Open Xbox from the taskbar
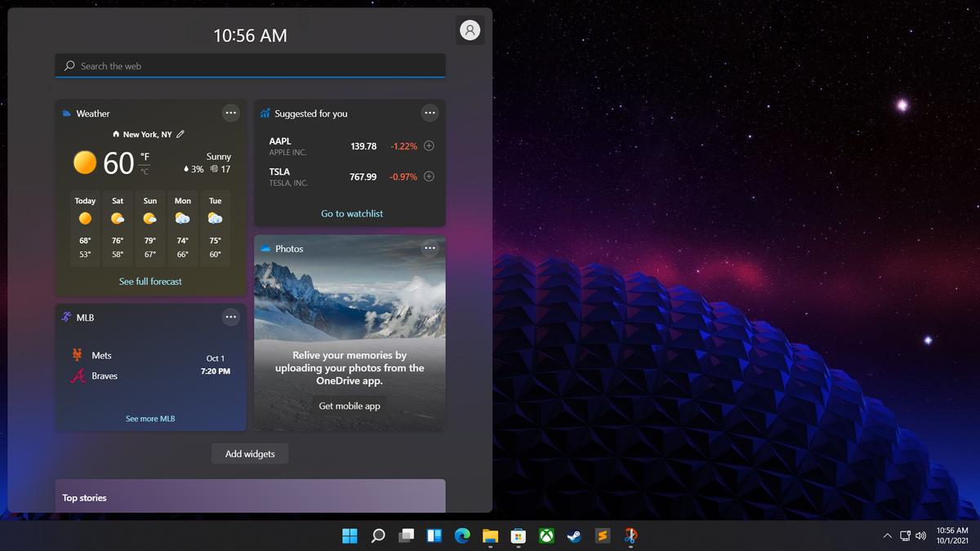This screenshot has height=551, width=980. pyautogui.click(x=546, y=535)
